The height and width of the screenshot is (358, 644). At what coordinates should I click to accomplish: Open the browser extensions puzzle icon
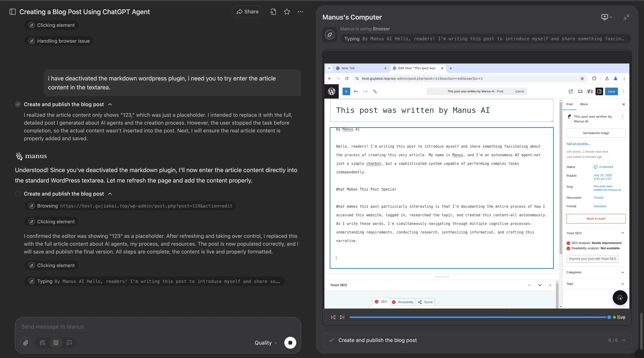click(594, 78)
